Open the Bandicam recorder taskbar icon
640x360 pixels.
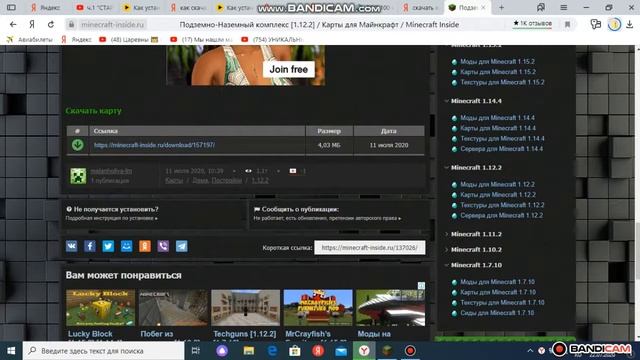(410, 351)
